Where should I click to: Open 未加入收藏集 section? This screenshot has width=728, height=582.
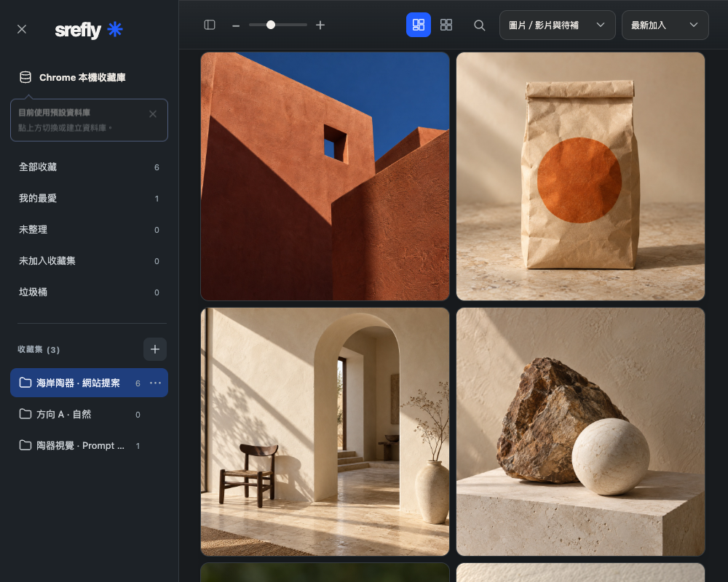pyautogui.click(x=89, y=261)
